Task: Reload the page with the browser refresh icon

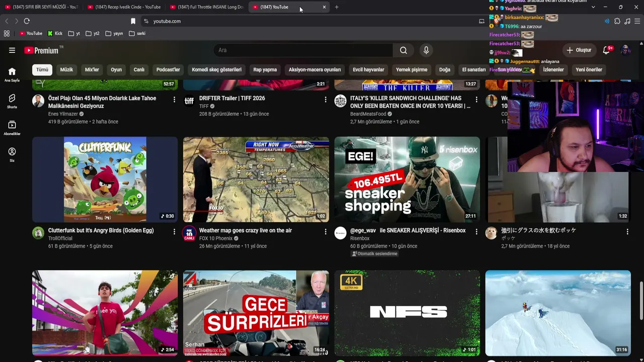Action: tap(27, 21)
